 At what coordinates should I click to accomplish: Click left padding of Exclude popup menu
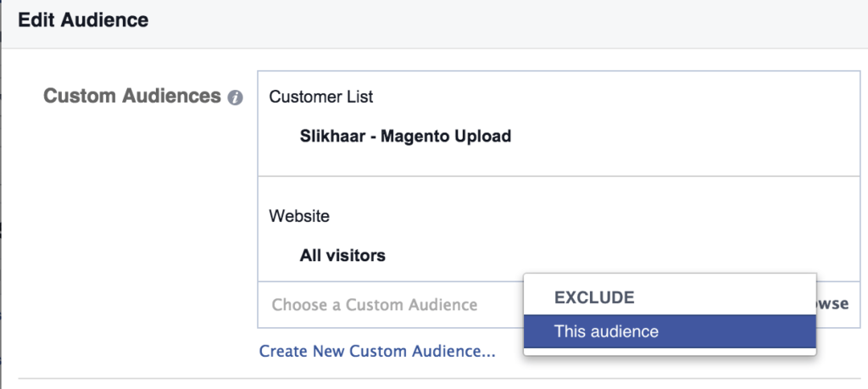coord(538,297)
